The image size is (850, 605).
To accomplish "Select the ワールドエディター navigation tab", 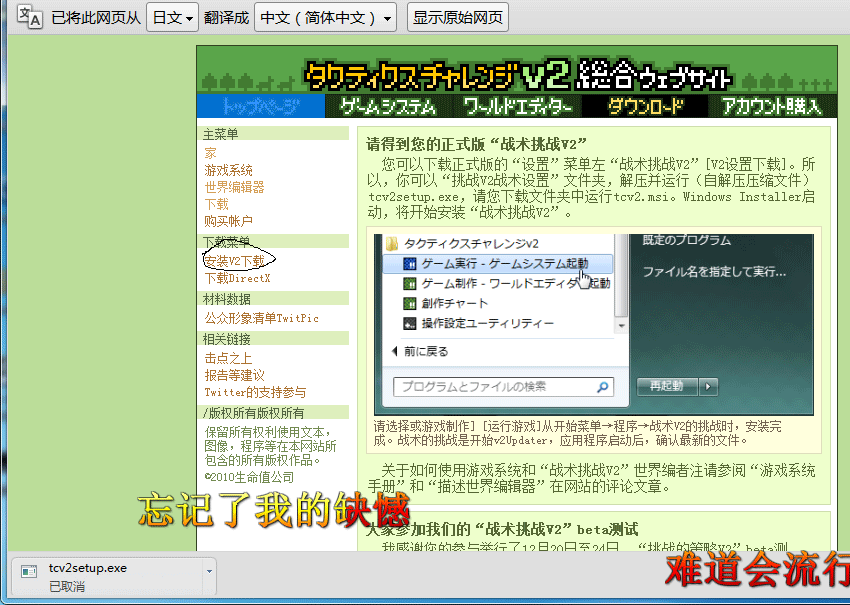I will (x=518, y=106).
